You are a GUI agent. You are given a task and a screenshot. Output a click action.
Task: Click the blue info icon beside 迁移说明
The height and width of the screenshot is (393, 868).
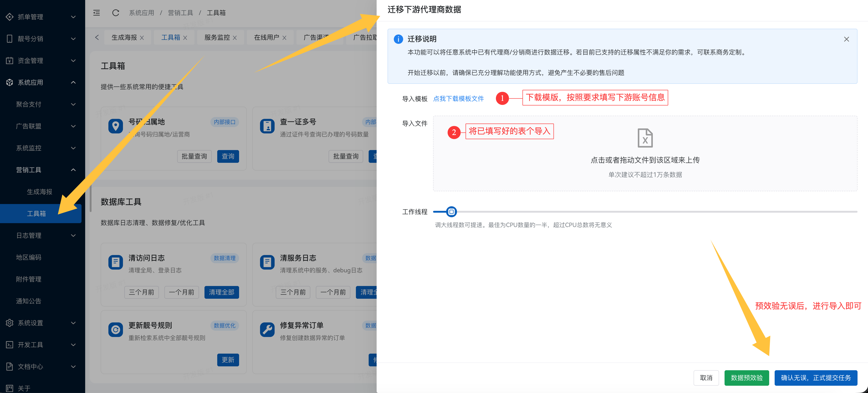click(x=398, y=39)
